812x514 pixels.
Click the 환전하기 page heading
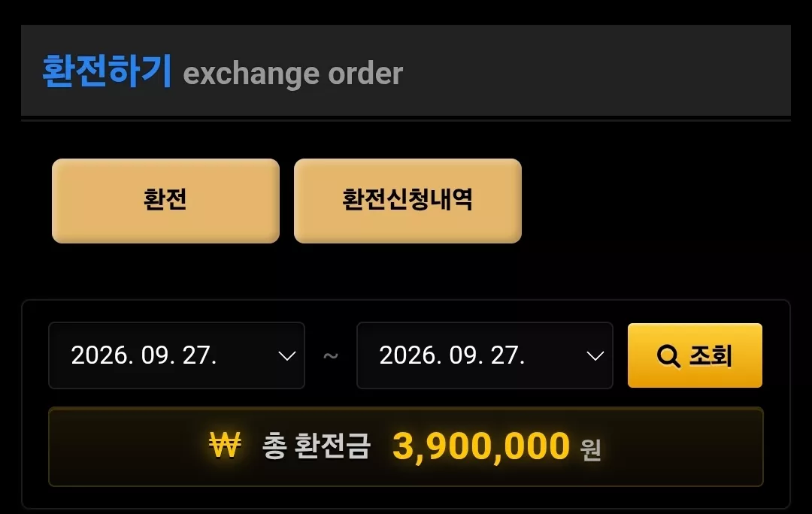point(107,71)
